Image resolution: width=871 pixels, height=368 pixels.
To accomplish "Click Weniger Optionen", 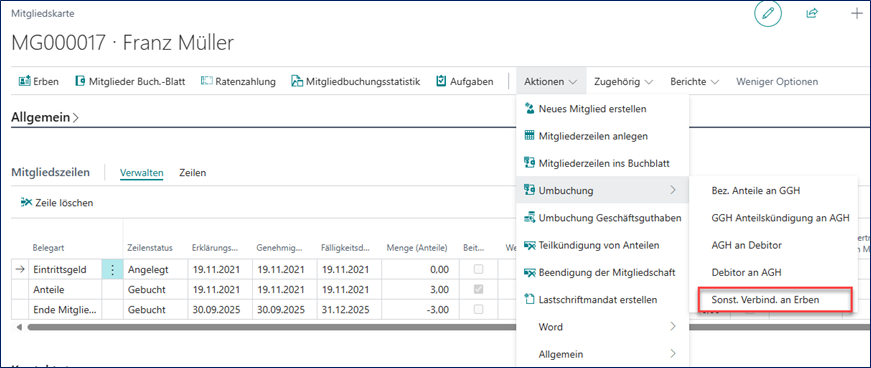I will 777,82.
